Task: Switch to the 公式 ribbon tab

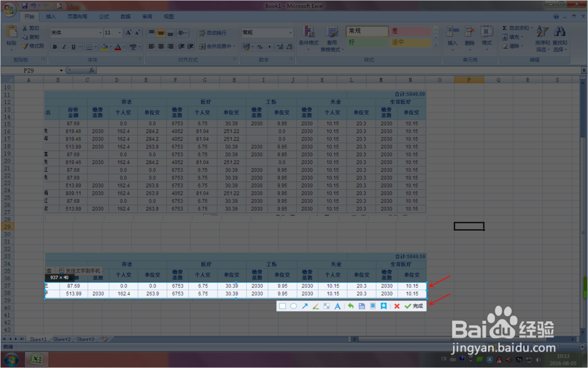Action: [x=104, y=16]
